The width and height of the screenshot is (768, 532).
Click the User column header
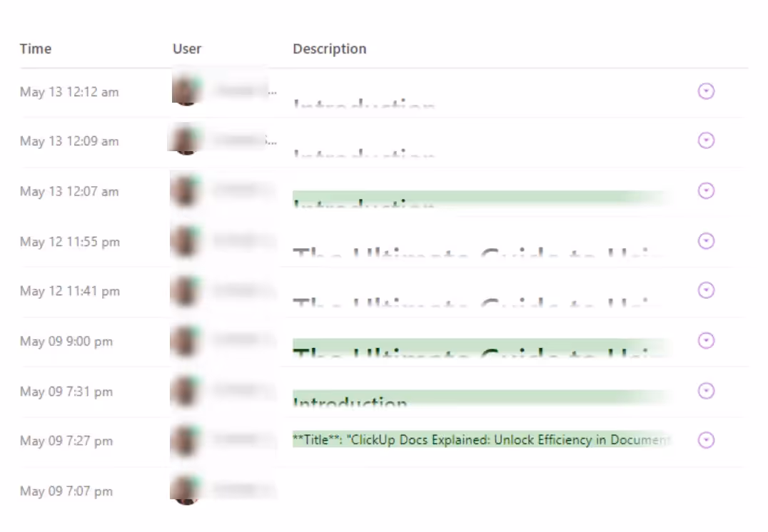(x=186, y=48)
